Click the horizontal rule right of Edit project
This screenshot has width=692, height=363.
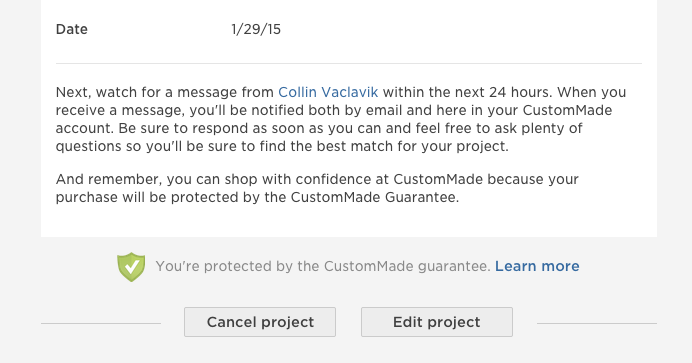(x=597, y=323)
